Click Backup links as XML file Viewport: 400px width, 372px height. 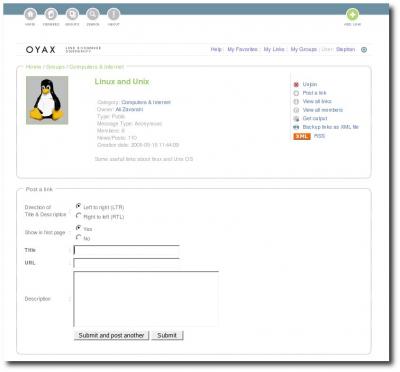[331, 127]
